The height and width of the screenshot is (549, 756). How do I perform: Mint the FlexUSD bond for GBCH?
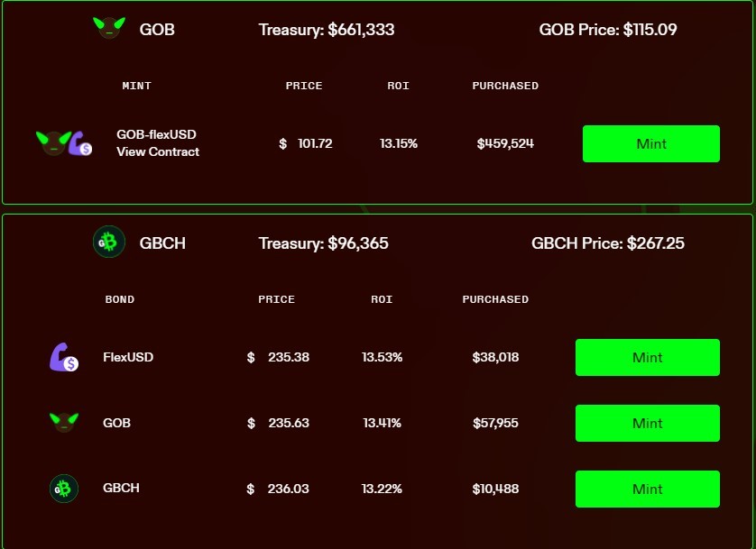[648, 357]
